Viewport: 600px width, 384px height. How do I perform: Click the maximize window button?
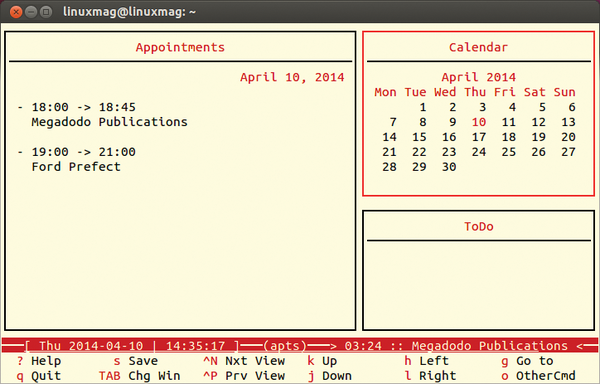46,12
